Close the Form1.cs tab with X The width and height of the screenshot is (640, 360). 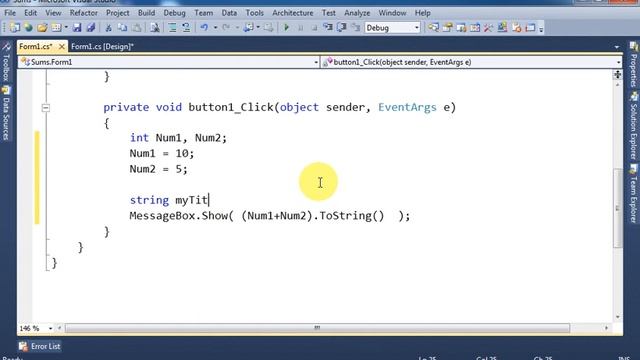pos(62,47)
